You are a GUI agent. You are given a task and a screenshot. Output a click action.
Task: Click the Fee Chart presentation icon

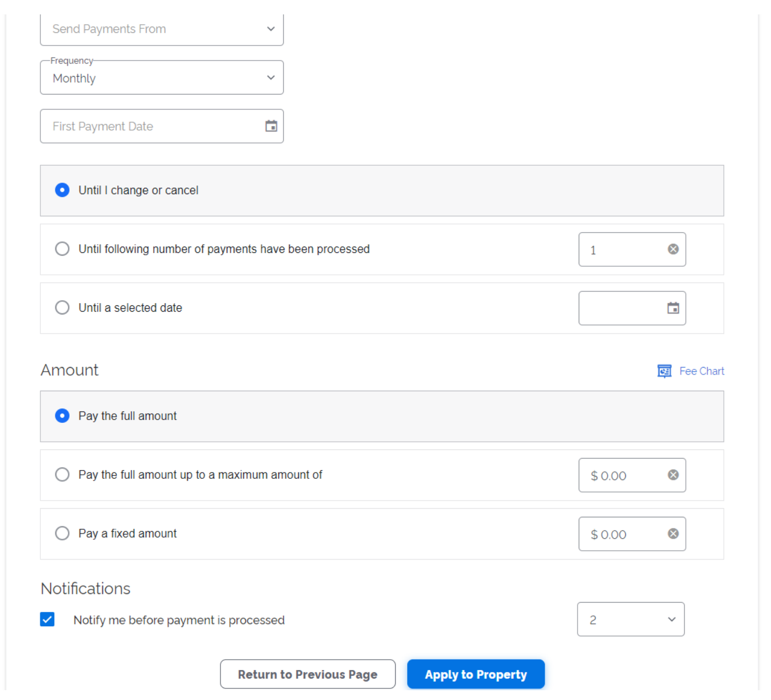coord(664,371)
